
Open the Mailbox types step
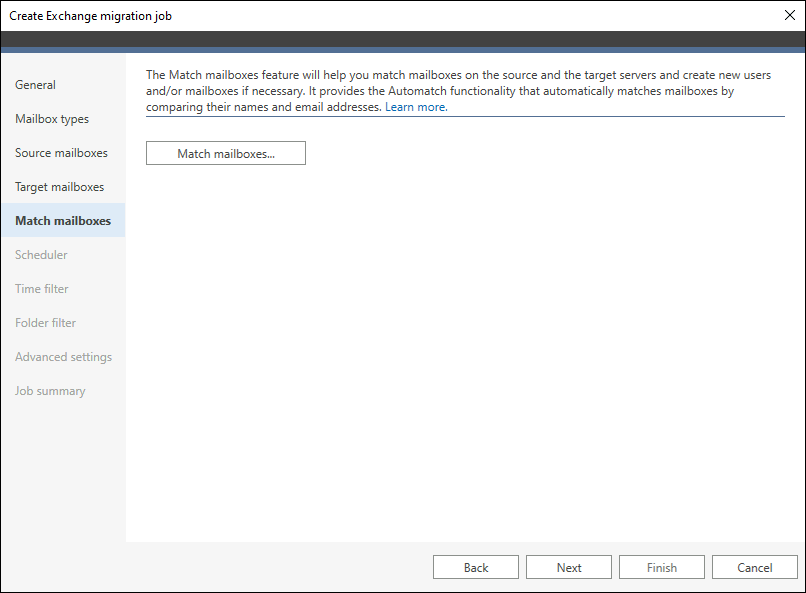pyautogui.click(x=52, y=119)
